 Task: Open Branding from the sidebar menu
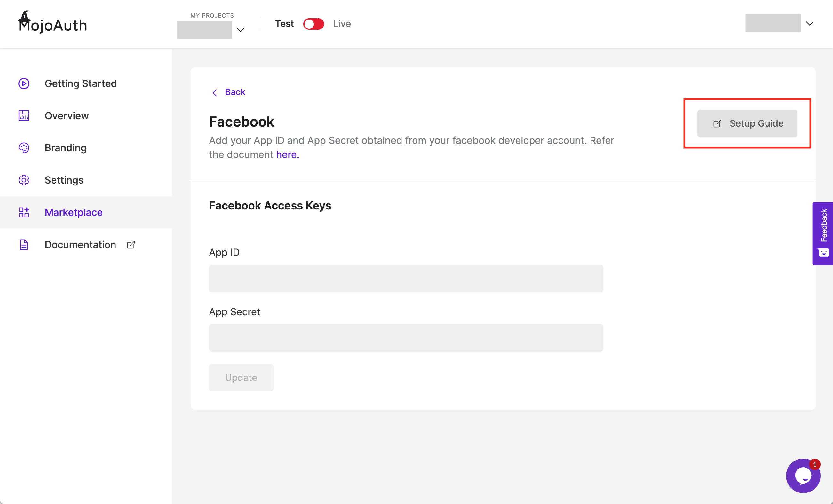point(66,148)
